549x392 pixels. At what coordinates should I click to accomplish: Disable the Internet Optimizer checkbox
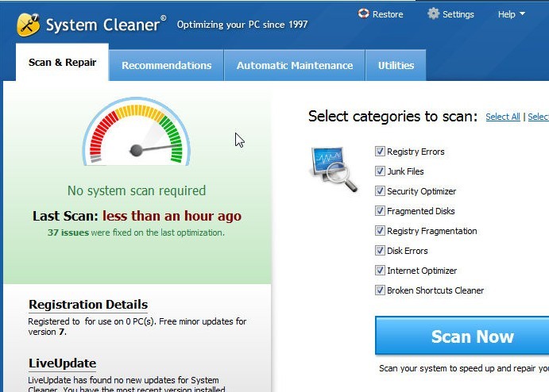(380, 271)
